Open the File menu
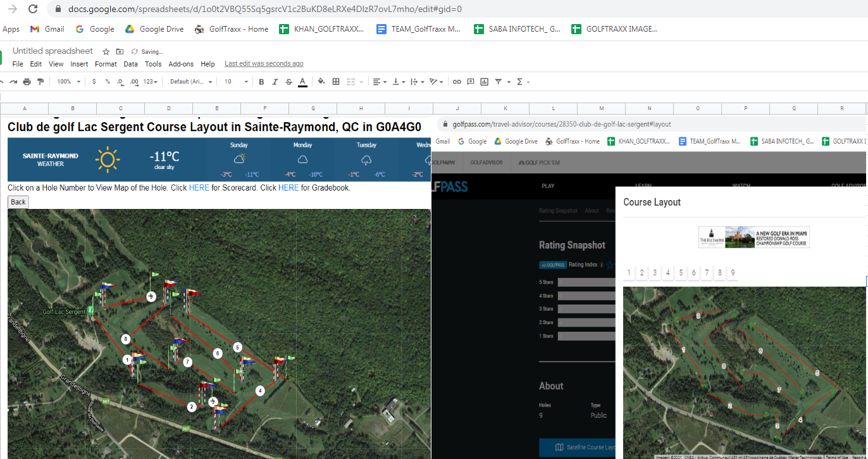 pyautogui.click(x=18, y=64)
